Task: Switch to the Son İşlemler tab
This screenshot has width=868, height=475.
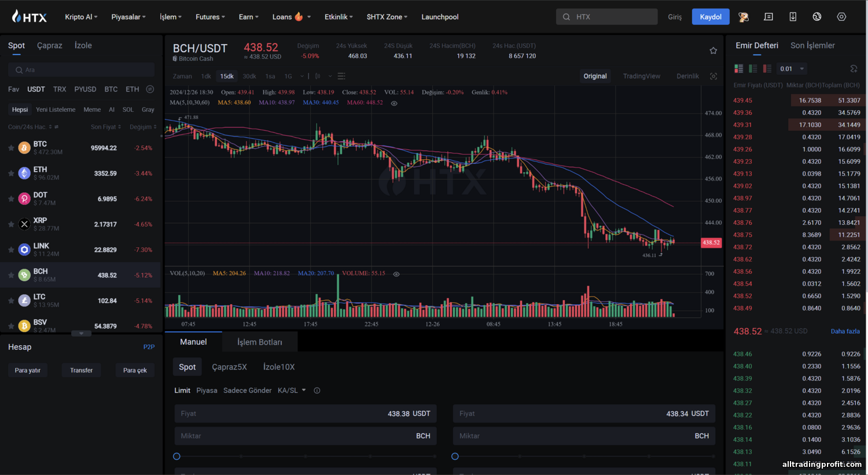Action: pos(812,45)
